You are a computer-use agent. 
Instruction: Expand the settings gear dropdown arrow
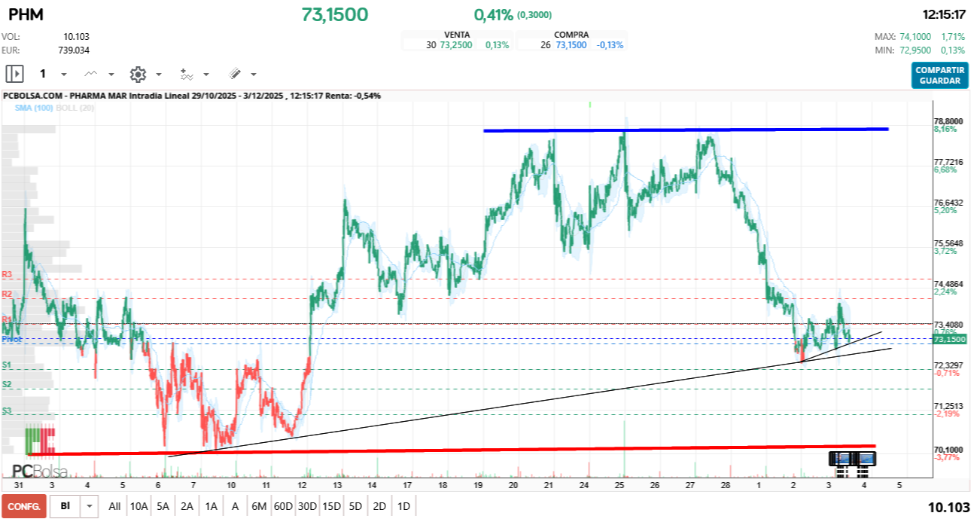[x=157, y=74]
